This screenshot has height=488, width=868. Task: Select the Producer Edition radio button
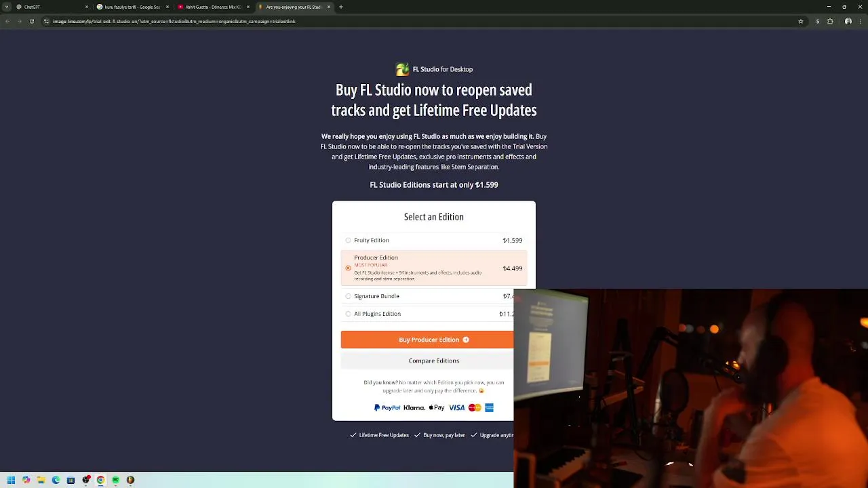[348, 268]
